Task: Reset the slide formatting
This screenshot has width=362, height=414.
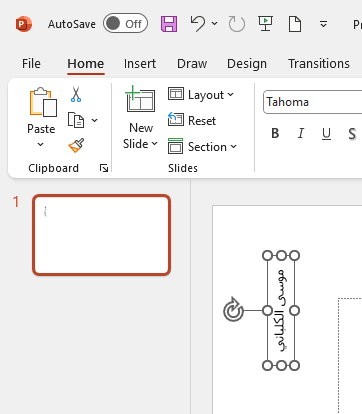Action: coord(192,120)
